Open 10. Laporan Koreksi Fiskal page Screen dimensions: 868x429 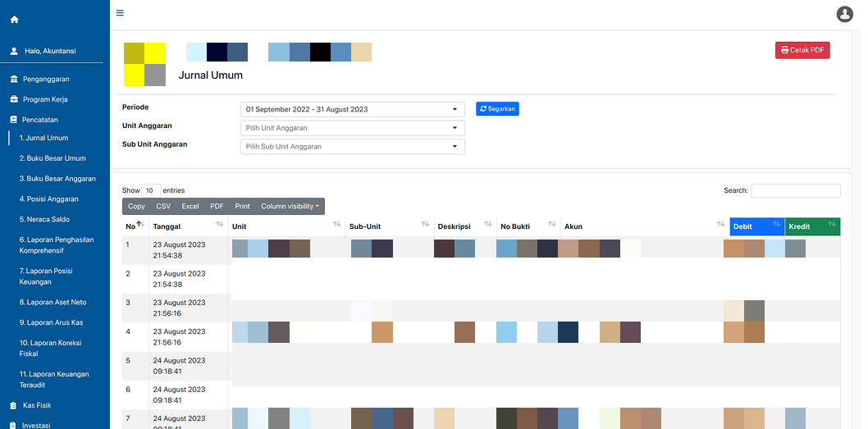[x=50, y=348]
